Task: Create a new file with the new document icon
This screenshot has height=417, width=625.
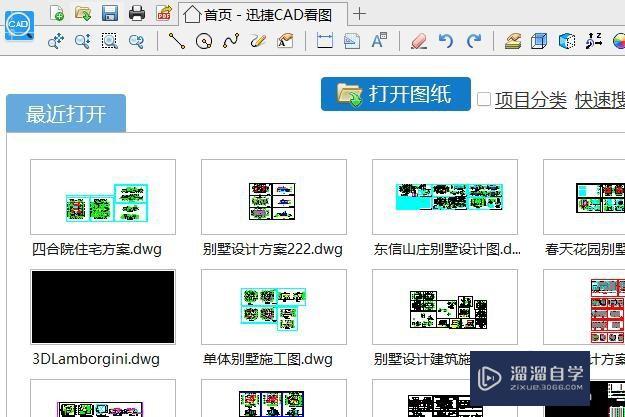Action: tap(57, 13)
